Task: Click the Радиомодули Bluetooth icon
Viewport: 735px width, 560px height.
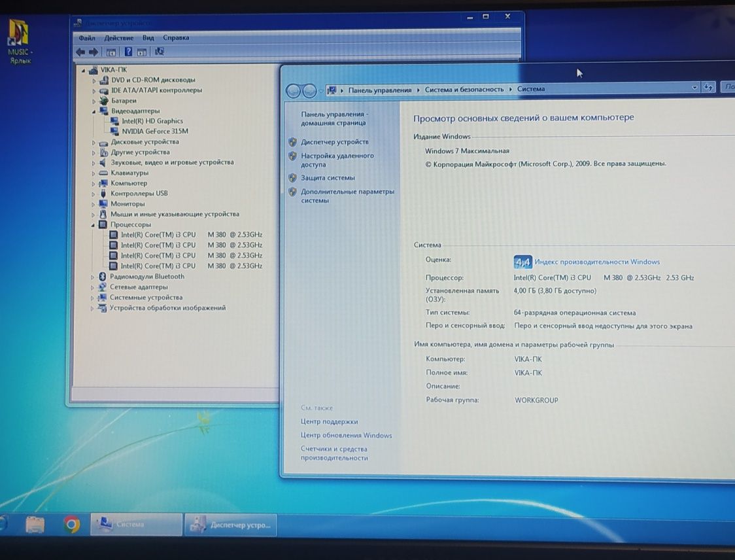Action: 102,276
